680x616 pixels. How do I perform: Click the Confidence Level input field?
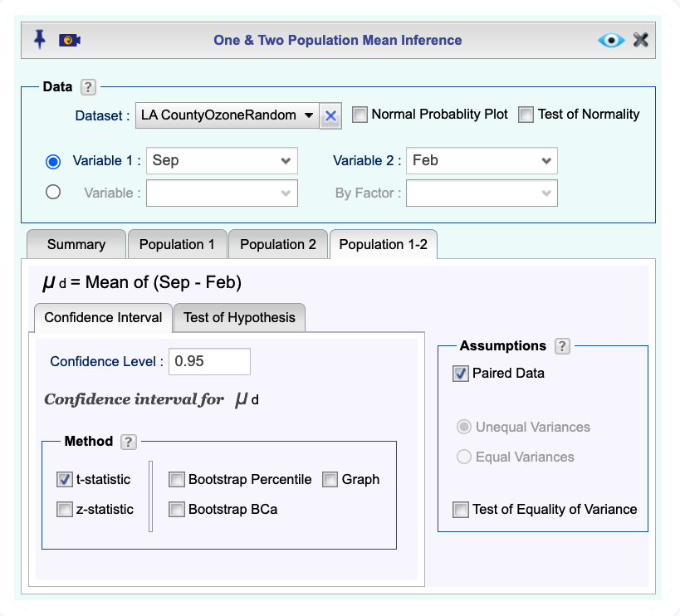click(x=209, y=361)
